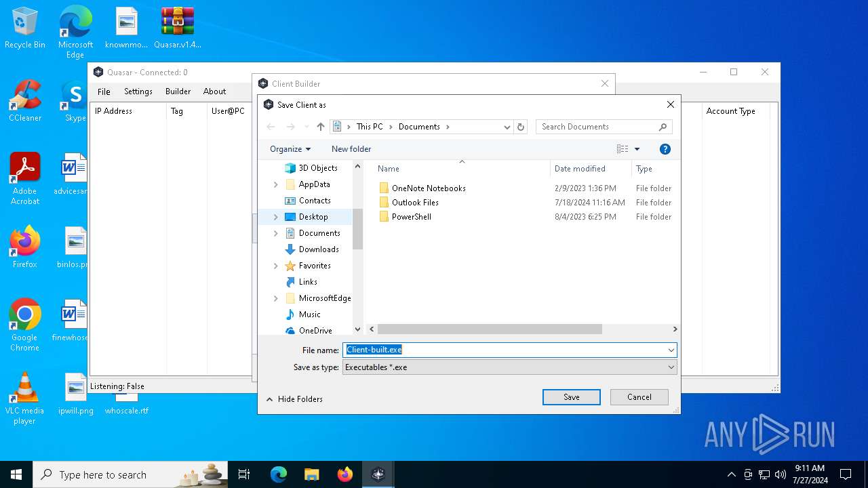
Task: Collapse the folder pane with Hide Folders
Action: [294, 399]
